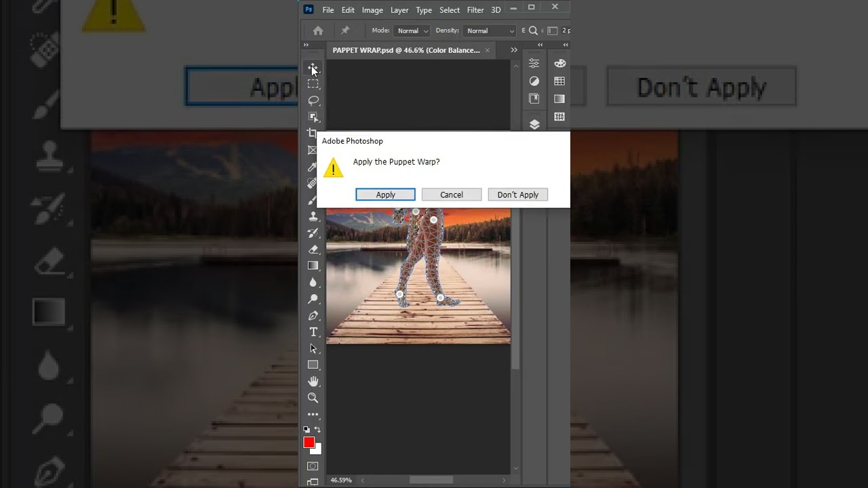Click the puppet pin on the right foot
The width and height of the screenshot is (868, 488).
tap(440, 298)
